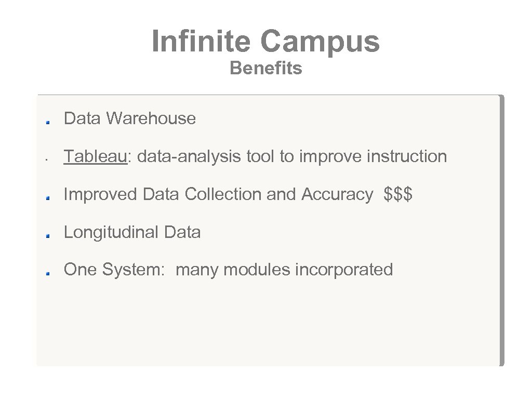Click the blue bullet beside Longitudinal Data
The height and width of the screenshot is (399, 532).
pyautogui.click(x=47, y=235)
